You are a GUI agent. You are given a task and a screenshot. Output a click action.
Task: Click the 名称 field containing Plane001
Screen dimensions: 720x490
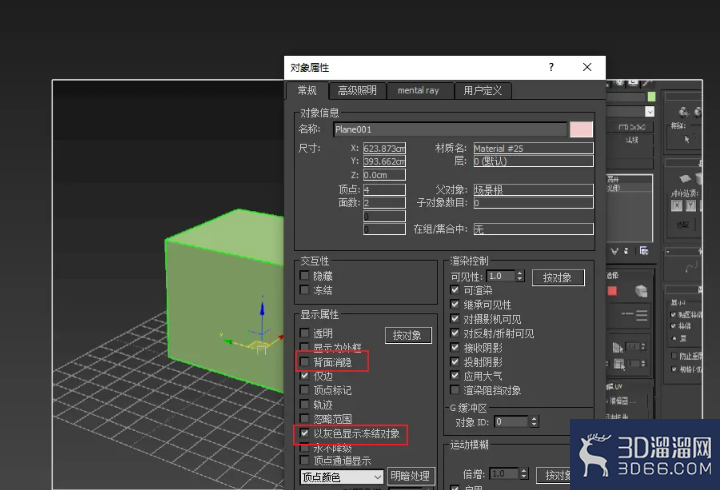pyautogui.click(x=450, y=130)
